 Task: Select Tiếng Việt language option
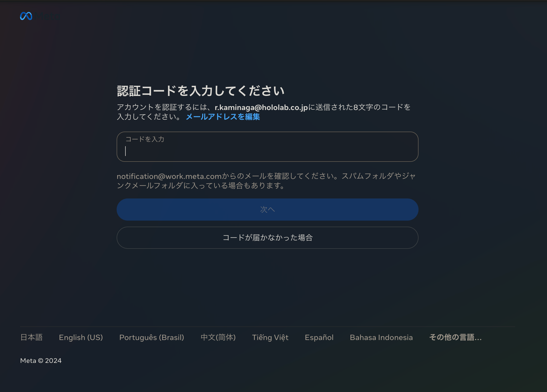270,337
